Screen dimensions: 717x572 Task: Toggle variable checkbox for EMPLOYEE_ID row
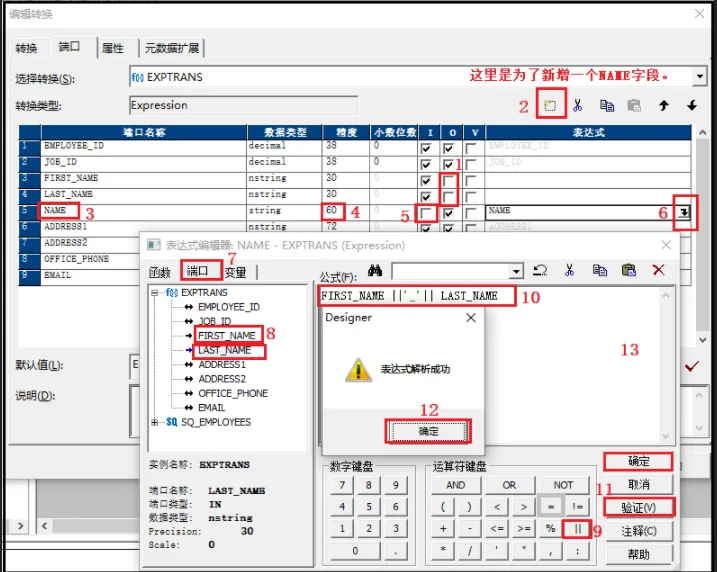pyautogui.click(x=471, y=148)
